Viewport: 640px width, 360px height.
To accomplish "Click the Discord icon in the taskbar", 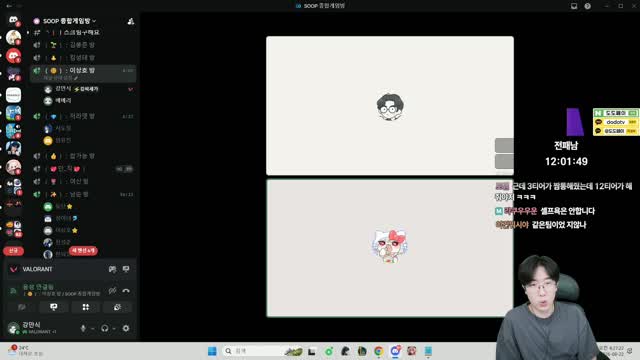I will (x=395, y=351).
